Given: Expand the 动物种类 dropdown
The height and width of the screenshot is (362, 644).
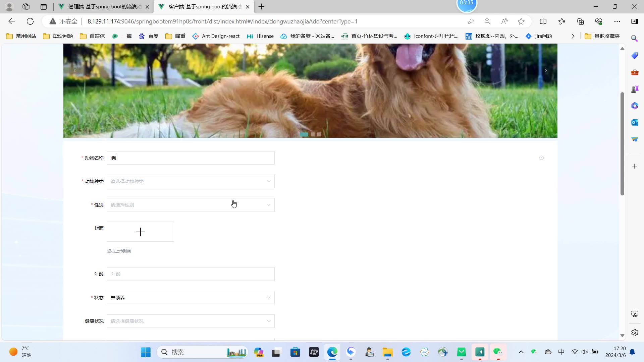Looking at the screenshot, I should (191, 181).
